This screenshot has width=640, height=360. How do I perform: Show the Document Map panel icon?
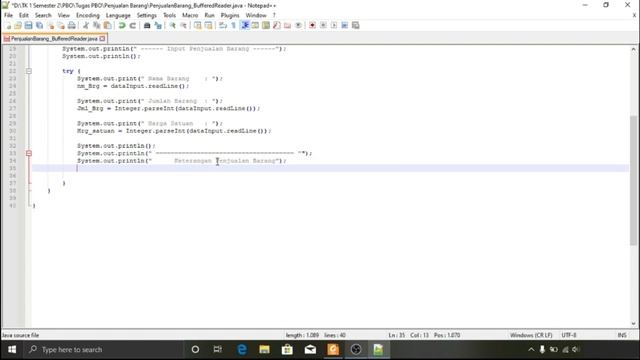(x=266, y=25)
